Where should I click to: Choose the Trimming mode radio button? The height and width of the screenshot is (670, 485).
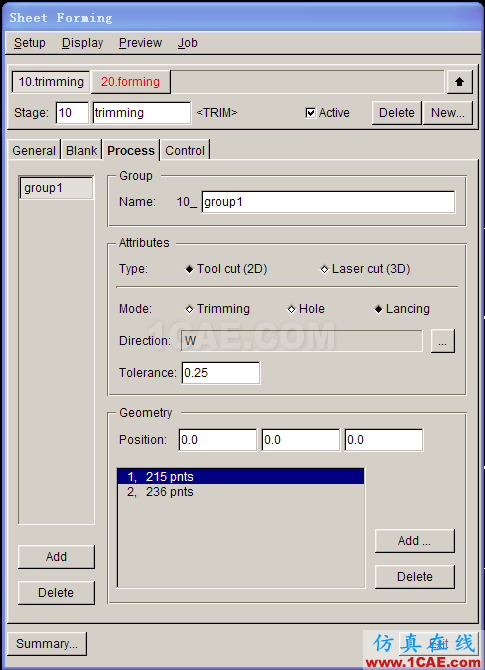(x=218, y=309)
